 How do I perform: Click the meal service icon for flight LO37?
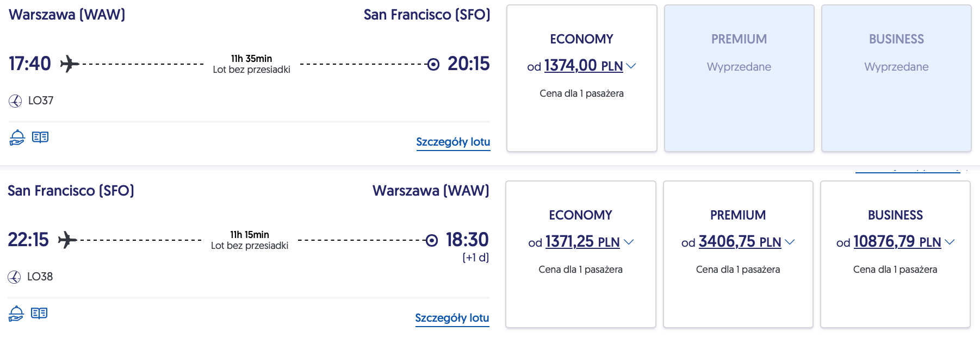[x=17, y=137]
